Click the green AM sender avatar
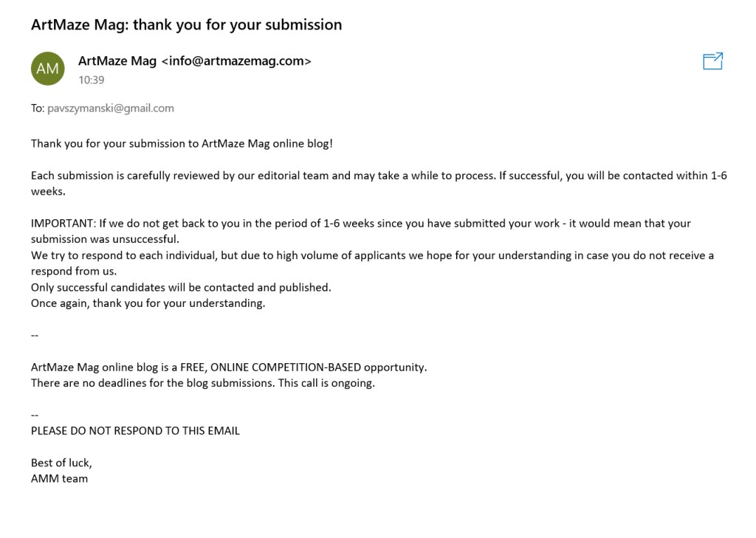 click(x=47, y=69)
